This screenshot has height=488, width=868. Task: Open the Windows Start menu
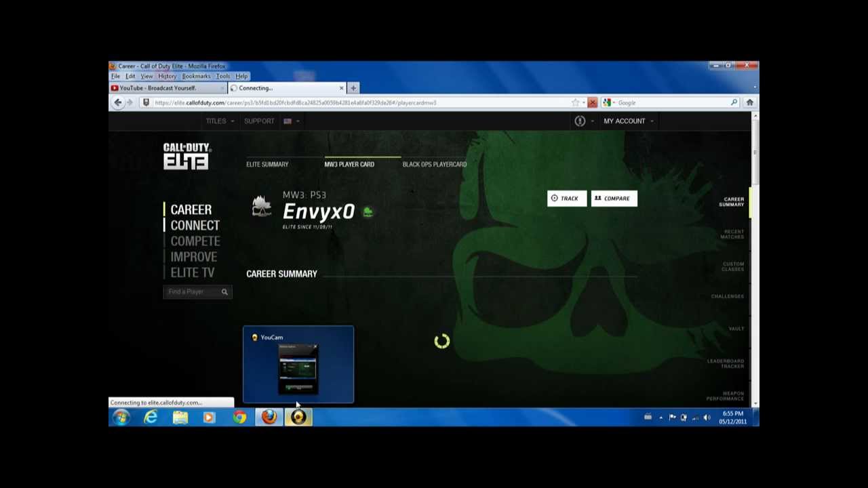121,418
